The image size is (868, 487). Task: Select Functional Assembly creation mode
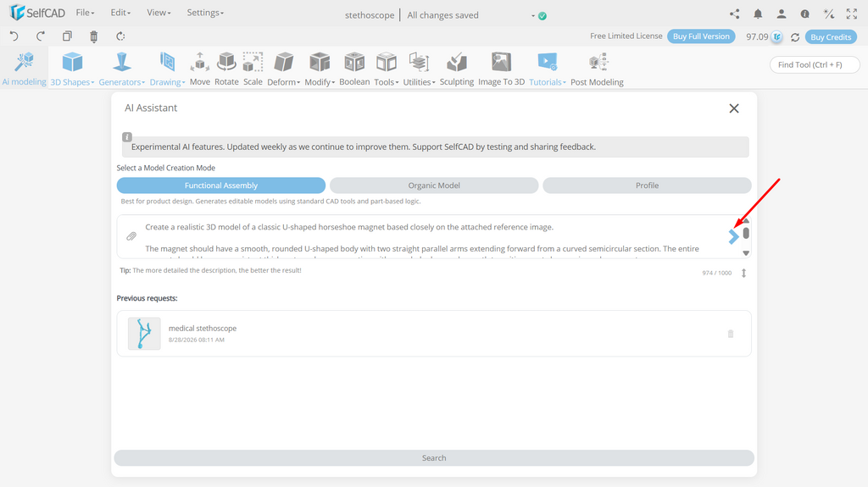point(221,185)
